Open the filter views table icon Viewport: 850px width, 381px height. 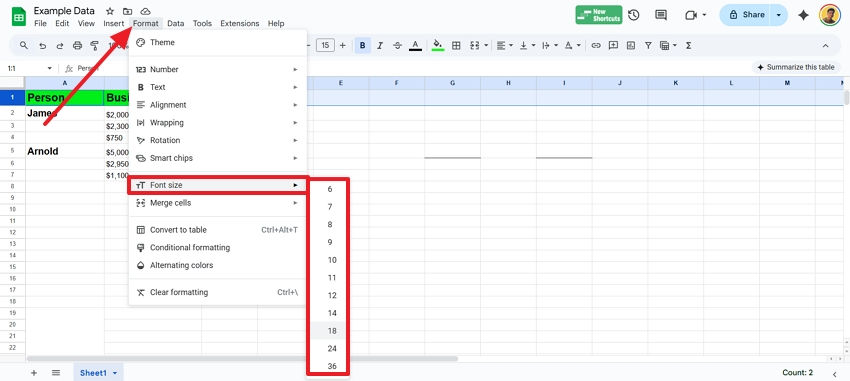(x=665, y=46)
